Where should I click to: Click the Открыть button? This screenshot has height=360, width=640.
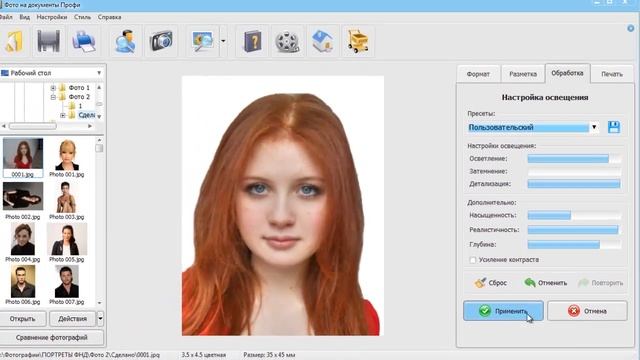pyautogui.click(x=23, y=319)
